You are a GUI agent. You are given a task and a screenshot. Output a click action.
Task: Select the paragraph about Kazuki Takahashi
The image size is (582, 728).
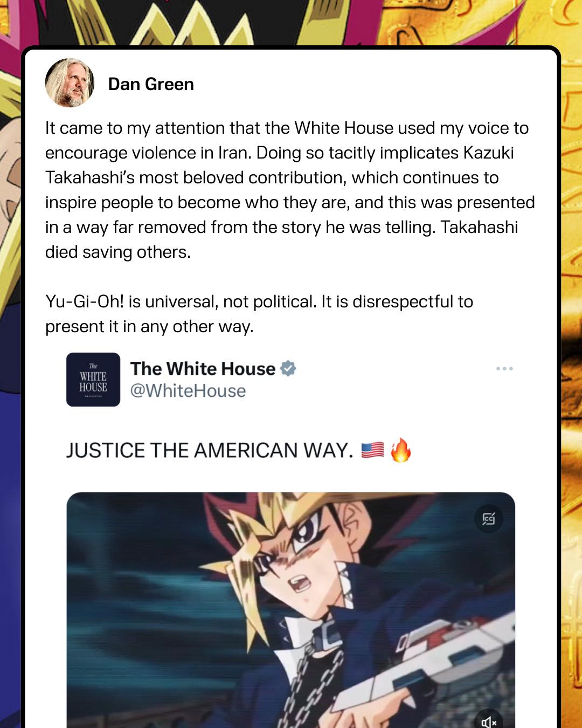(290, 190)
